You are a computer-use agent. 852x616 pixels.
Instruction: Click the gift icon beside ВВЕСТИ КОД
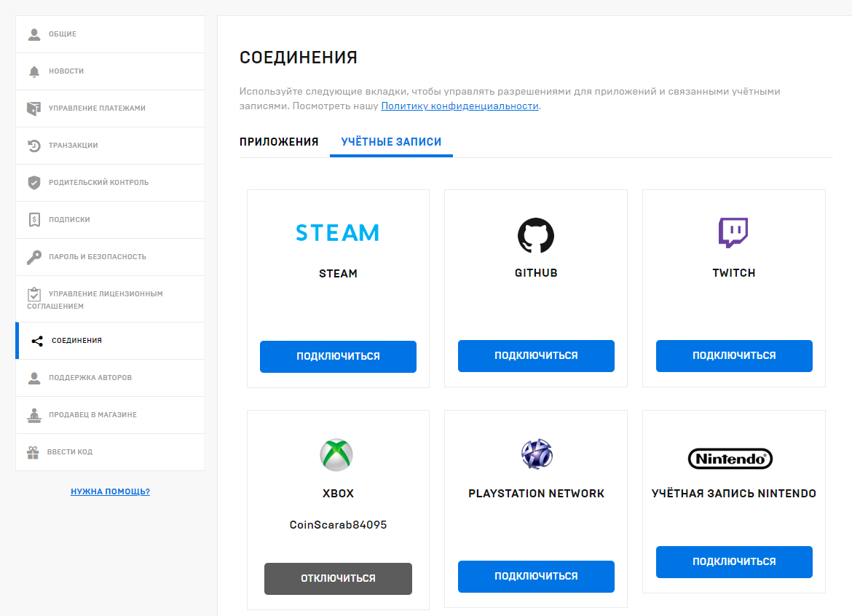33,452
